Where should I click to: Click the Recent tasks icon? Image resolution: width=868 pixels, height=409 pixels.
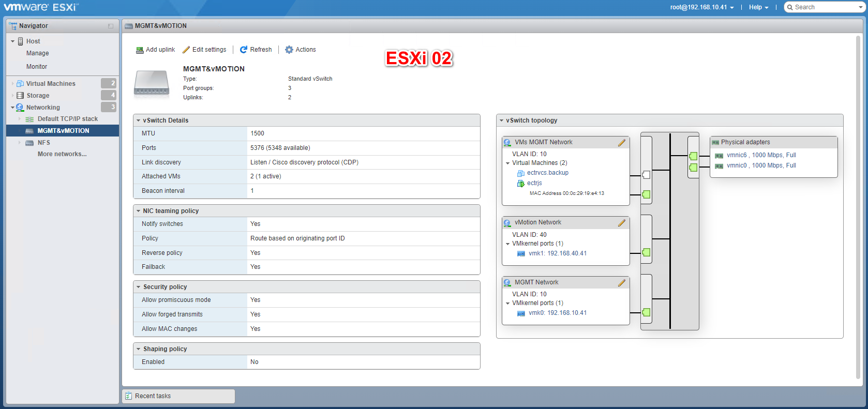click(x=128, y=396)
